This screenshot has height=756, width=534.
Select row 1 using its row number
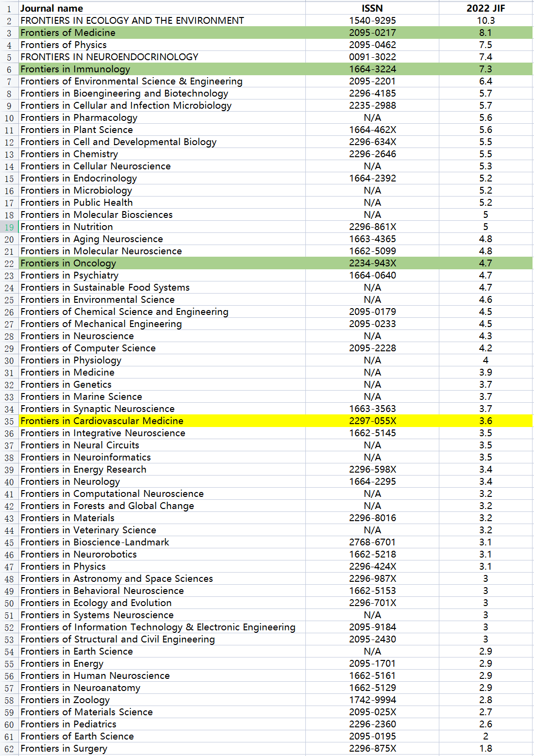9,8
